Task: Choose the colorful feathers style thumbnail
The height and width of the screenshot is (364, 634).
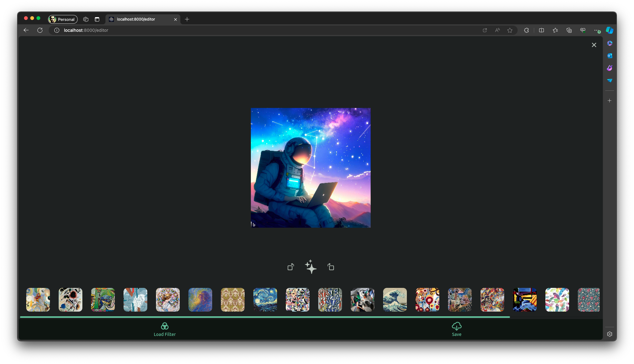Action: (557, 300)
